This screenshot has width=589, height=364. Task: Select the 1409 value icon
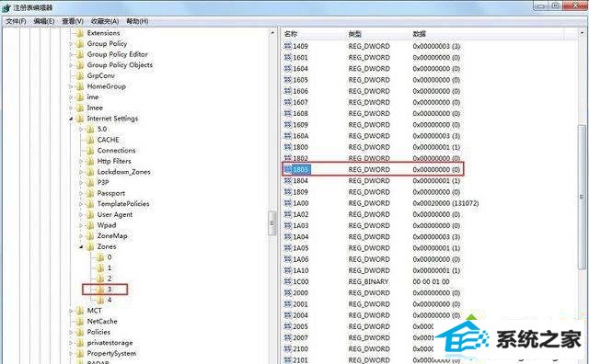tap(288, 46)
